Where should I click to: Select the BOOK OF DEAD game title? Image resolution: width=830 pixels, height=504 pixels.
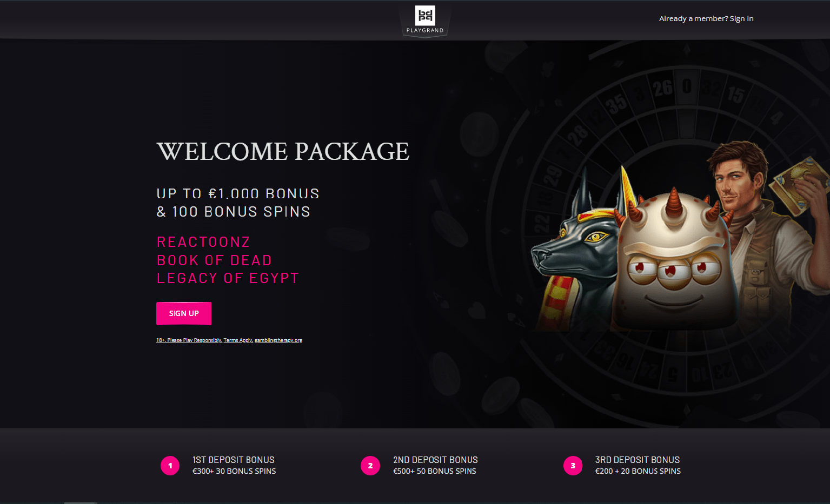tap(214, 260)
